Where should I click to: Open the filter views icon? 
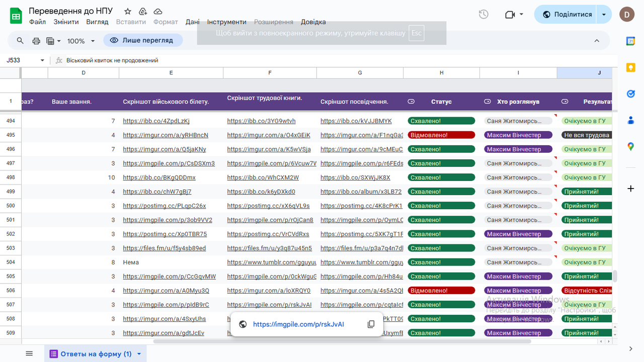click(50, 41)
